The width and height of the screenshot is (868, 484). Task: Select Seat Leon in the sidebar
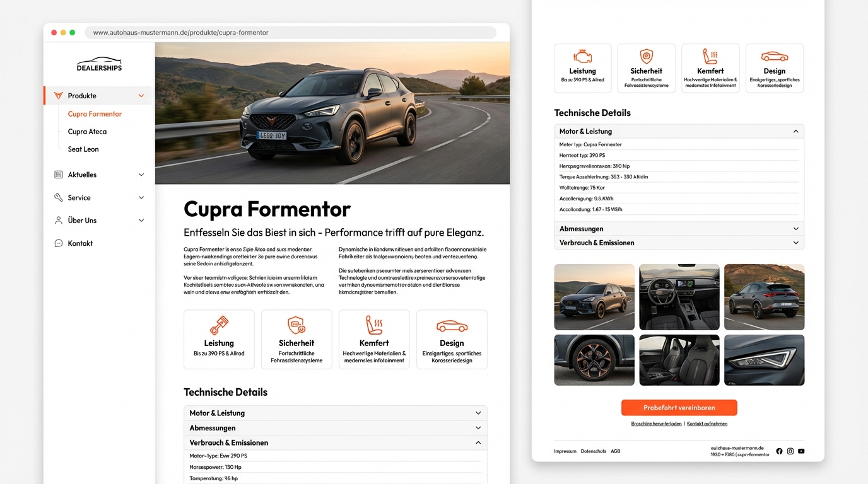[83, 149]
